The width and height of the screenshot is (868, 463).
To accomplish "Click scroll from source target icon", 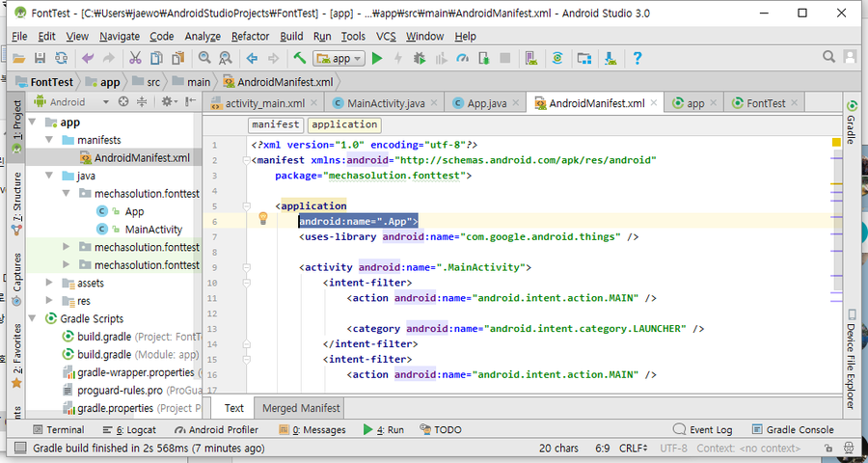I will [124, 101].
